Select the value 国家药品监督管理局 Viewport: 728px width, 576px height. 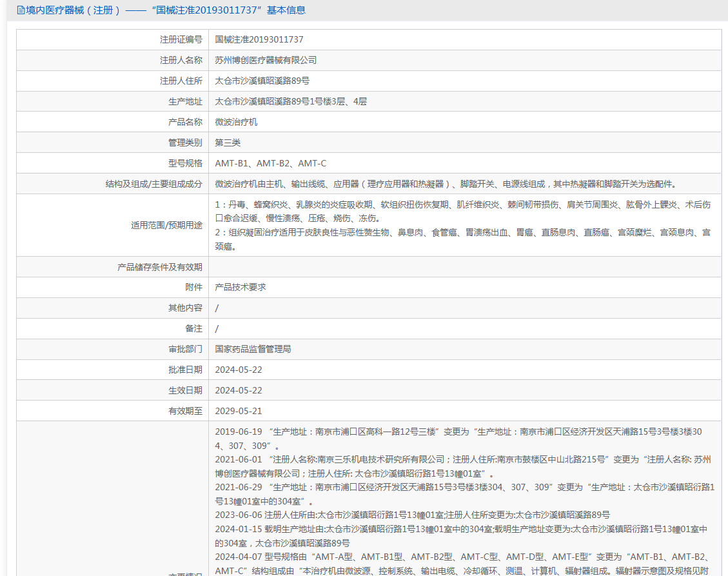coord(253,349)
